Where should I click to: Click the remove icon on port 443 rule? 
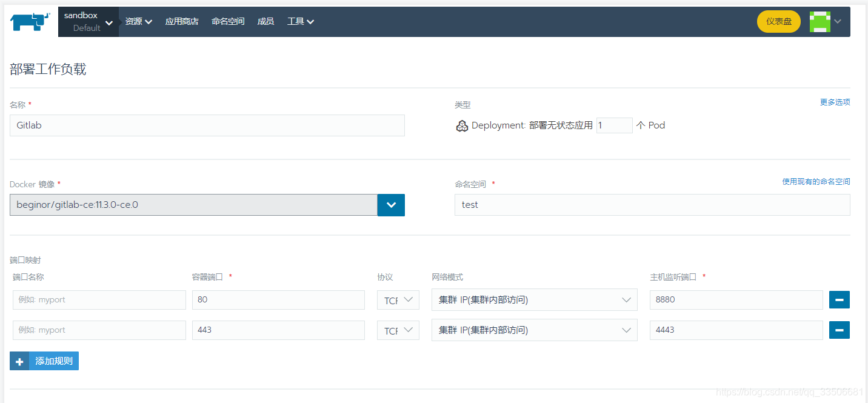tap(839, 330)
